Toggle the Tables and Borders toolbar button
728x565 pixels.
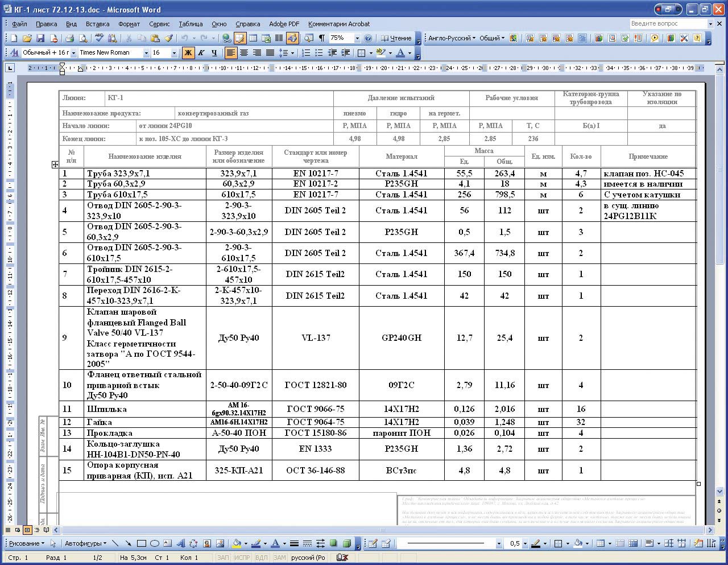[239, 38]
